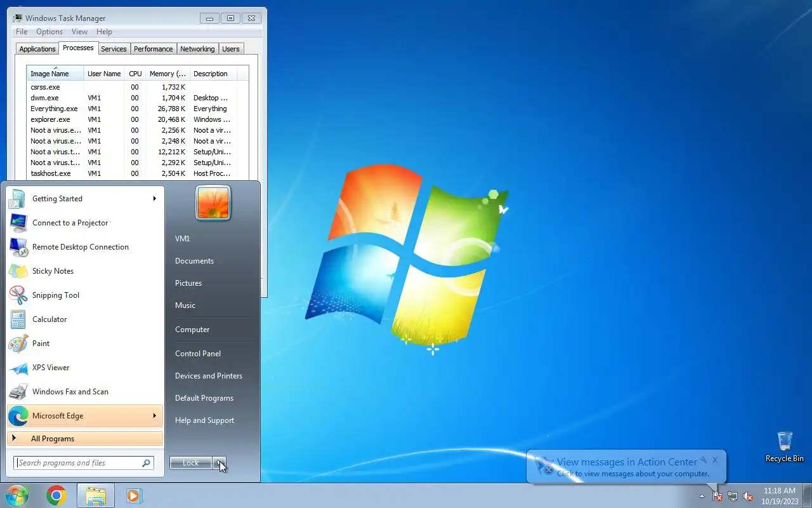
Task: Switch to the Users tab
Action: 231,49
